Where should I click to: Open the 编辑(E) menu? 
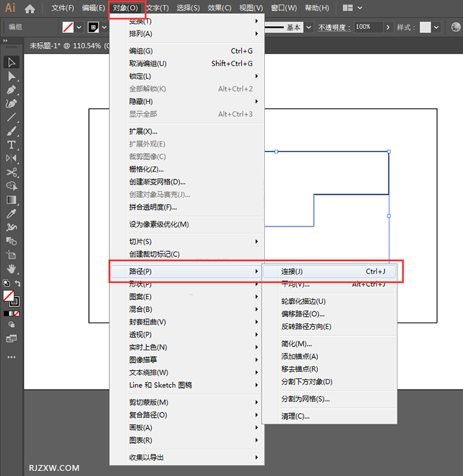(x=93, y=8)
